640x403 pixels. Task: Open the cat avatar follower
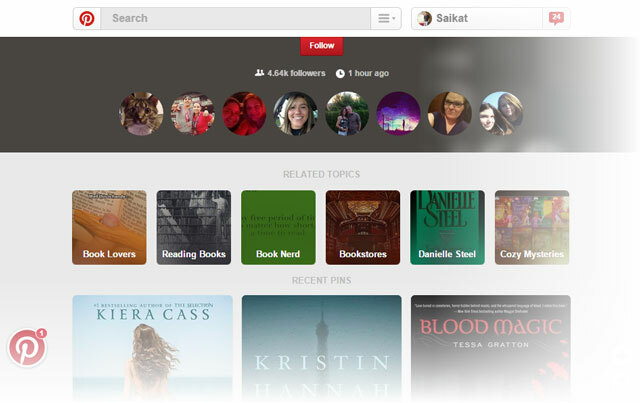(x=141, y=114)
